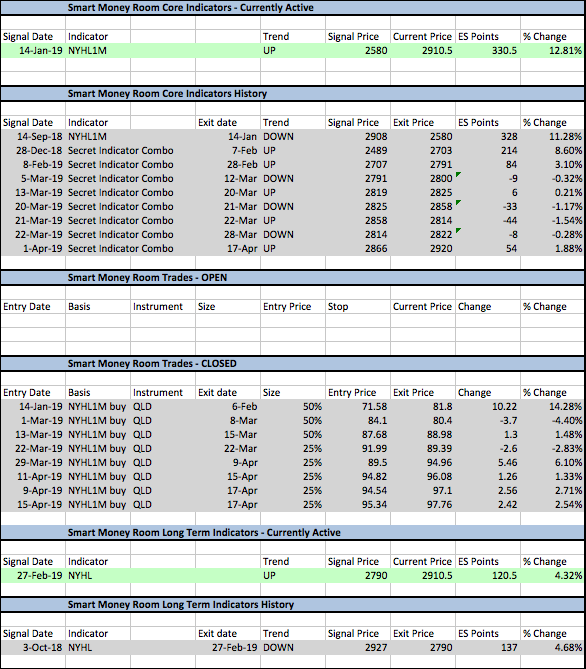Click green comment marker on 2822 exit price
586x669 pixels.
coord(458,230)
